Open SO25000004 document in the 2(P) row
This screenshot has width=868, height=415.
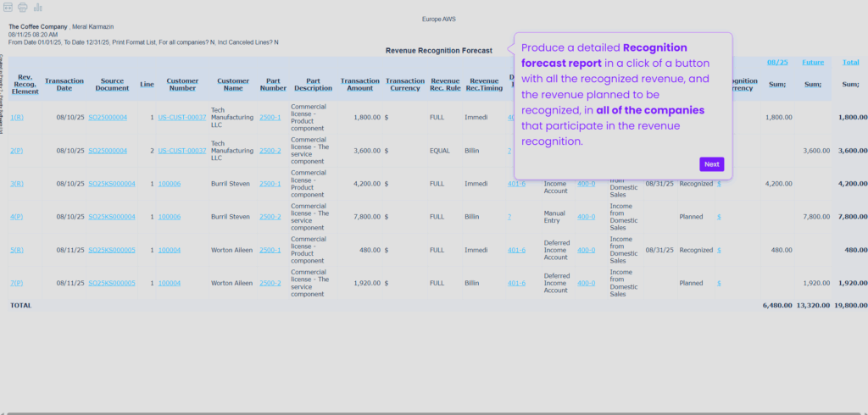click(108, 151)
